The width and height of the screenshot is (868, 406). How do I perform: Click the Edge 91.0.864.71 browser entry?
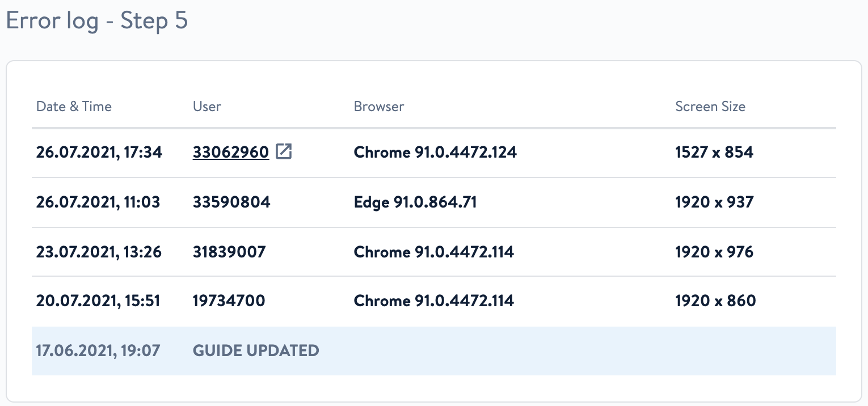(415, 202)
